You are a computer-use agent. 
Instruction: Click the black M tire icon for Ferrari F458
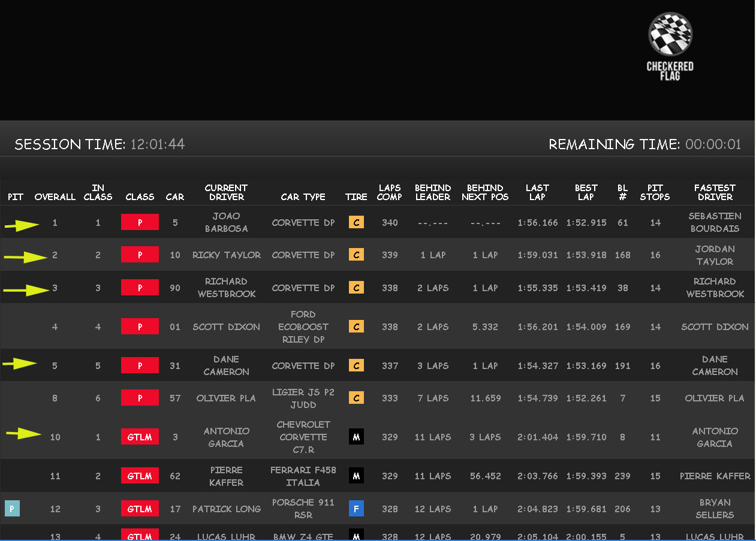(356, 476)
